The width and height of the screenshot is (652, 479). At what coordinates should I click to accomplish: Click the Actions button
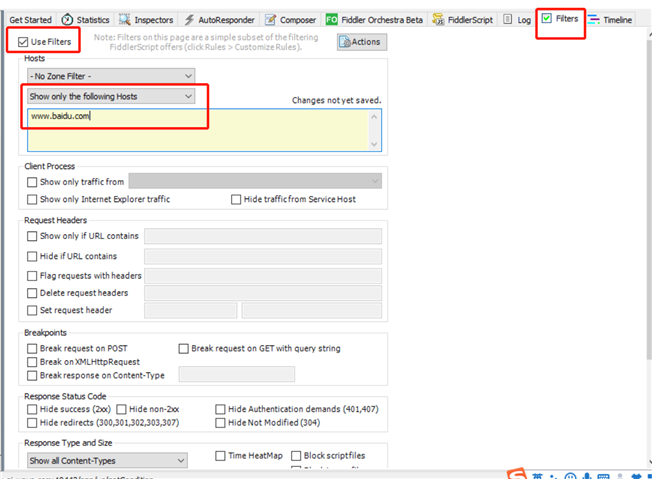(x=362, y=42)
